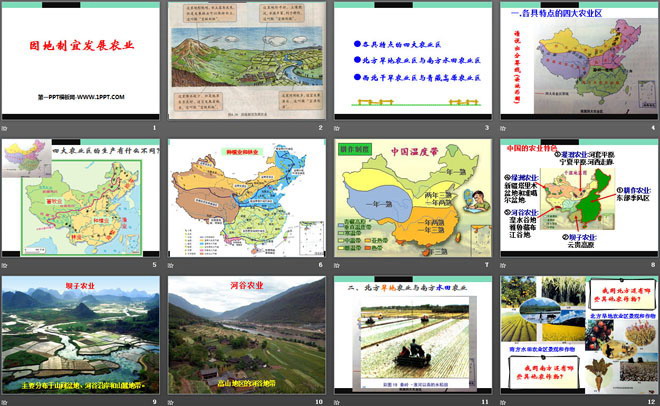660x406 pixels.
Task: Open the 河谷农业 valley photo slide
Action: pyautogui.click(x=246, y=334)
